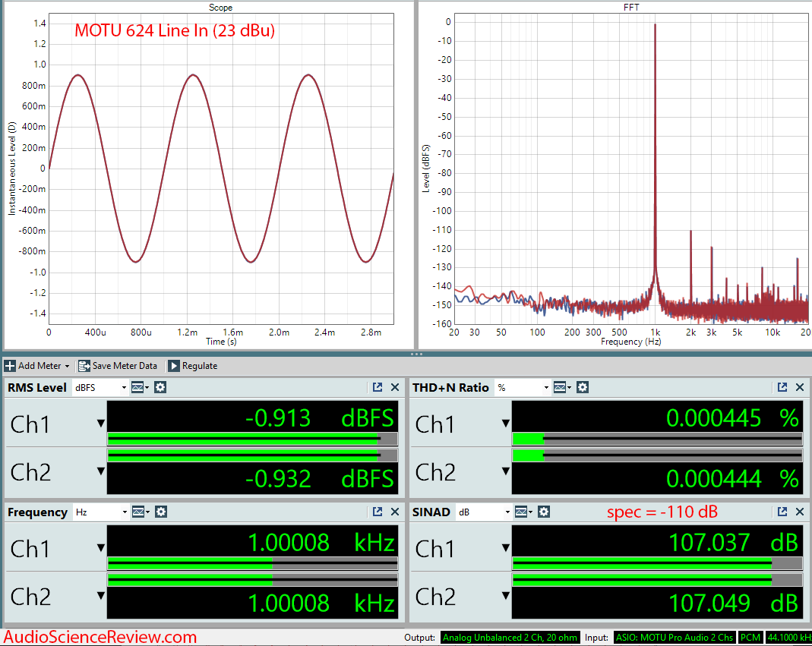This screenshot has width=812, height=646.
Task: Open the SINAD dB unit dropdown
Action: tap(484, 512)
